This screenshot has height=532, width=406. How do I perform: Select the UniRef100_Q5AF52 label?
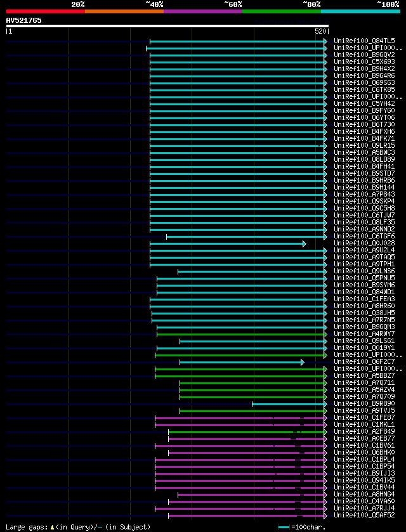364,516
